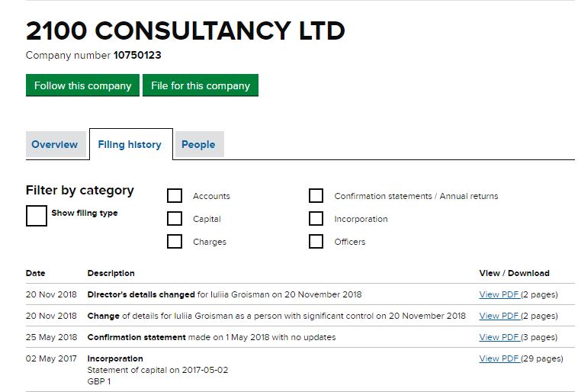Click the Description column header
The height and width of the screenshot is (392, 578).
(x=111, y=273)
